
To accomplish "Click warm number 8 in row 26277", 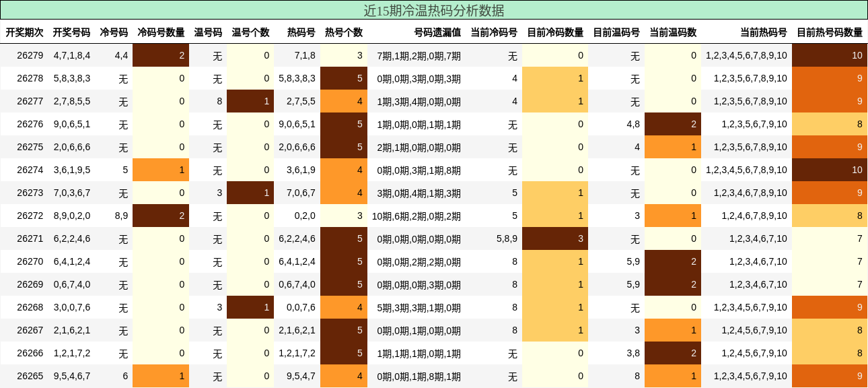I will pos(219,101).
